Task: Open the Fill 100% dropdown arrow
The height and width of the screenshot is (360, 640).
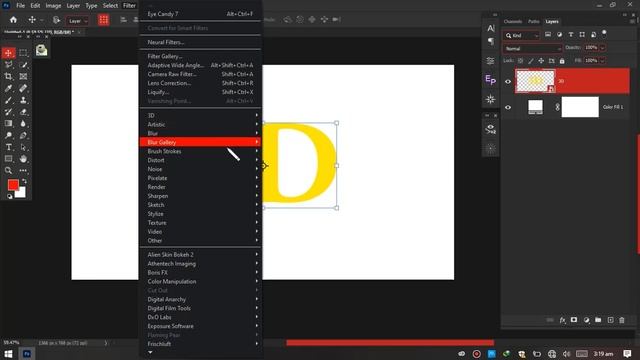Action: point(602,60)
